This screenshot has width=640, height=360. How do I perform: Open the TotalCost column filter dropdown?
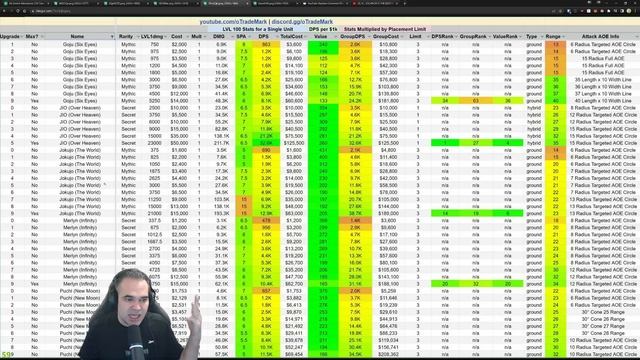305,37
